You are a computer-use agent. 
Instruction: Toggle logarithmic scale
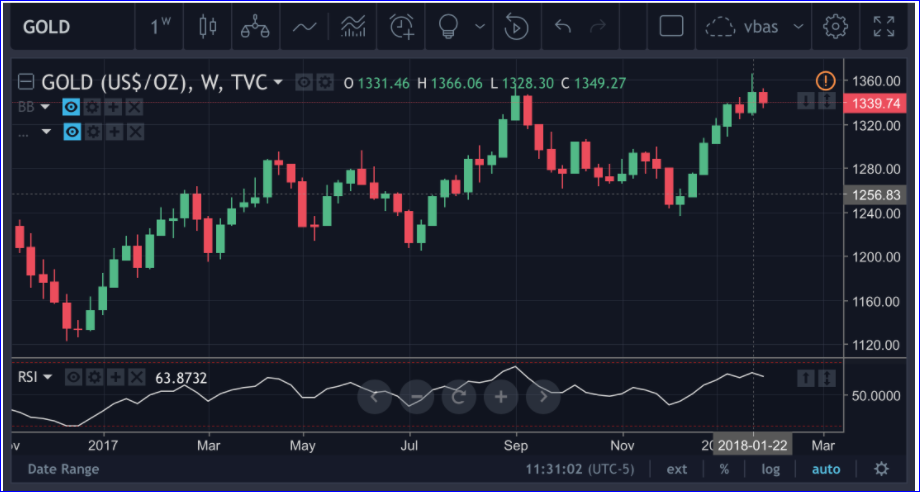(x=771, y=469)
